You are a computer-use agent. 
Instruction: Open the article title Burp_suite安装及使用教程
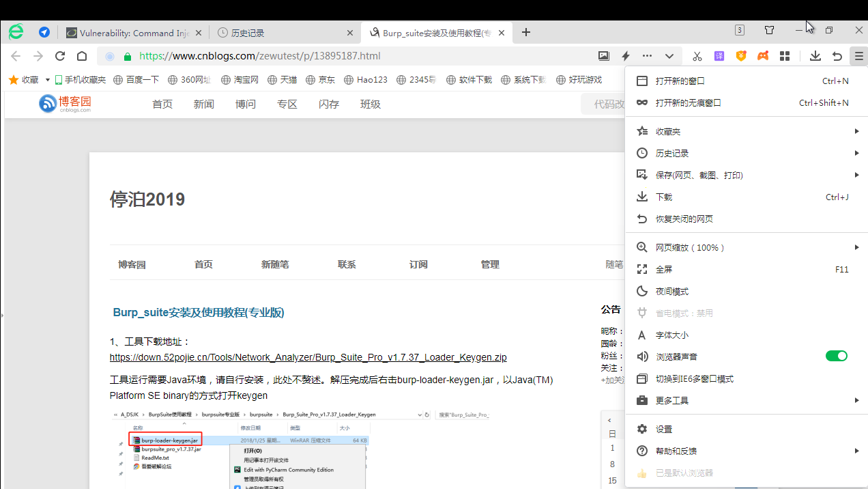tap(199, 313)
